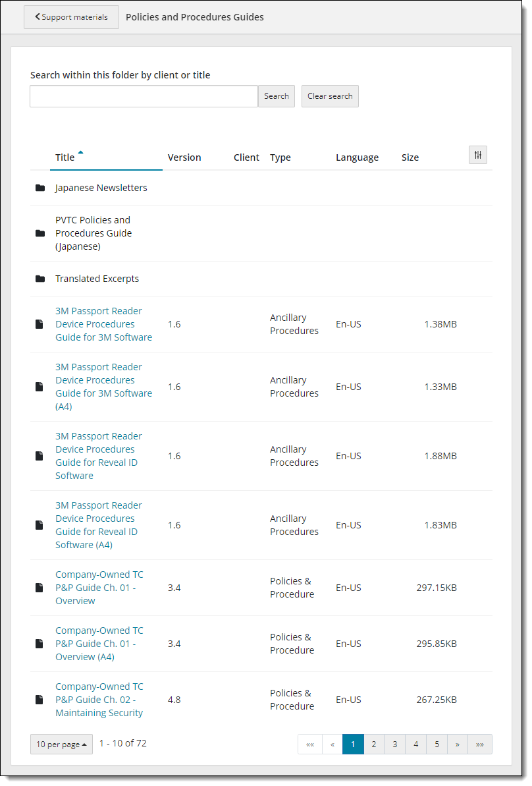The height and width of the screenshot is (786, 532).
Task: Open the column settings filter icon
Action: pyautogui.click(x=477, y=155)
